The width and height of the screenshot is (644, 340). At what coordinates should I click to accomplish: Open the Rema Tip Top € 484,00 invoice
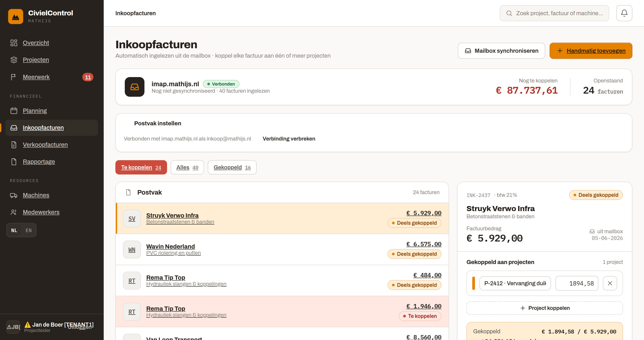pyautogui.click(x=282, y=281)
